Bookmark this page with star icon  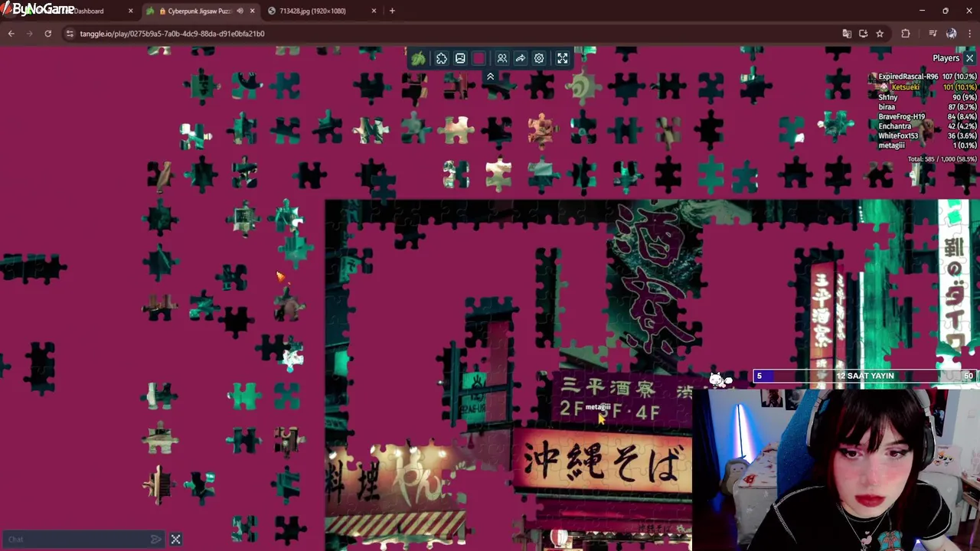(x=880, y=34)
